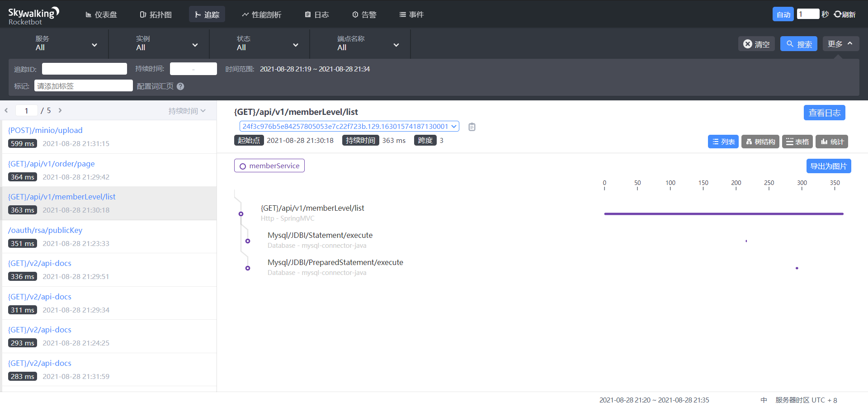868x407 pixels.
Task: Click the purple memberLevel/list span duration bar
Action: pos(723,214)
